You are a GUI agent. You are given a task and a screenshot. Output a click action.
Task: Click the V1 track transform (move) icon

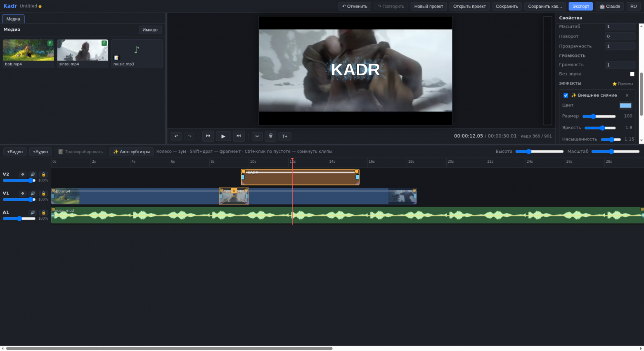[x=23, y=193]
